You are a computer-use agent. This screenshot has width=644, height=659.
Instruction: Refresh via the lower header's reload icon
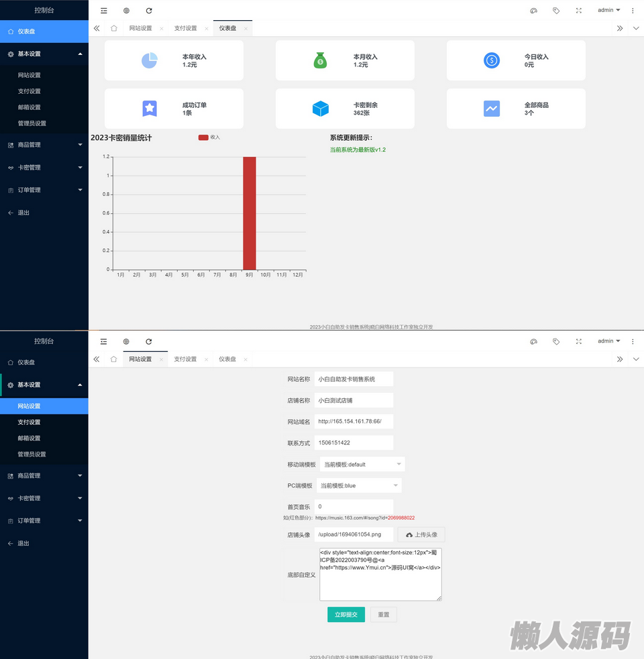tap(149, 342)
